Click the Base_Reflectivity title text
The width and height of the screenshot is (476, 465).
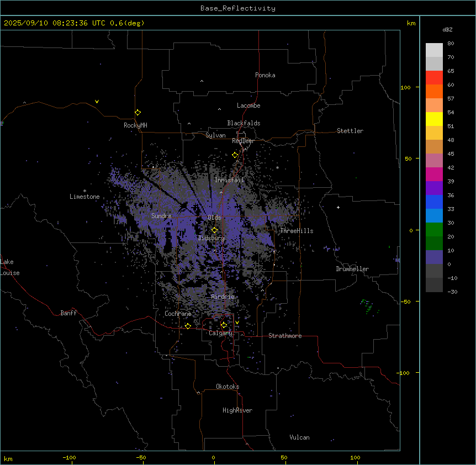[x=238, y=8]
